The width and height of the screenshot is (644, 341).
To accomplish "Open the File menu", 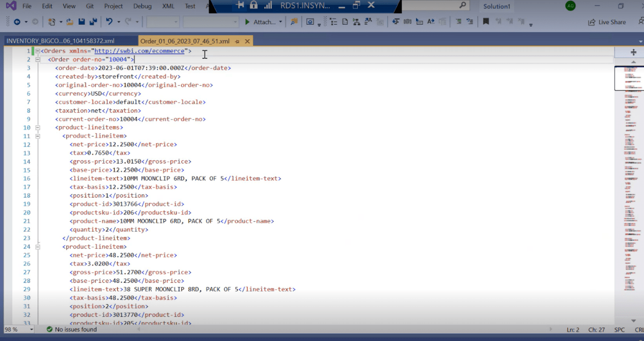I will pyautogui.click(x=27, y=6).
